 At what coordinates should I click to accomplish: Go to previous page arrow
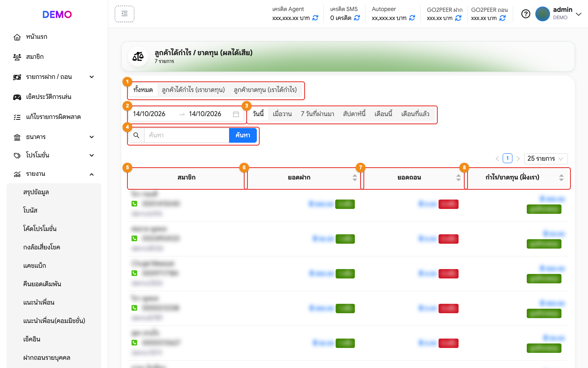coord(497,159)
